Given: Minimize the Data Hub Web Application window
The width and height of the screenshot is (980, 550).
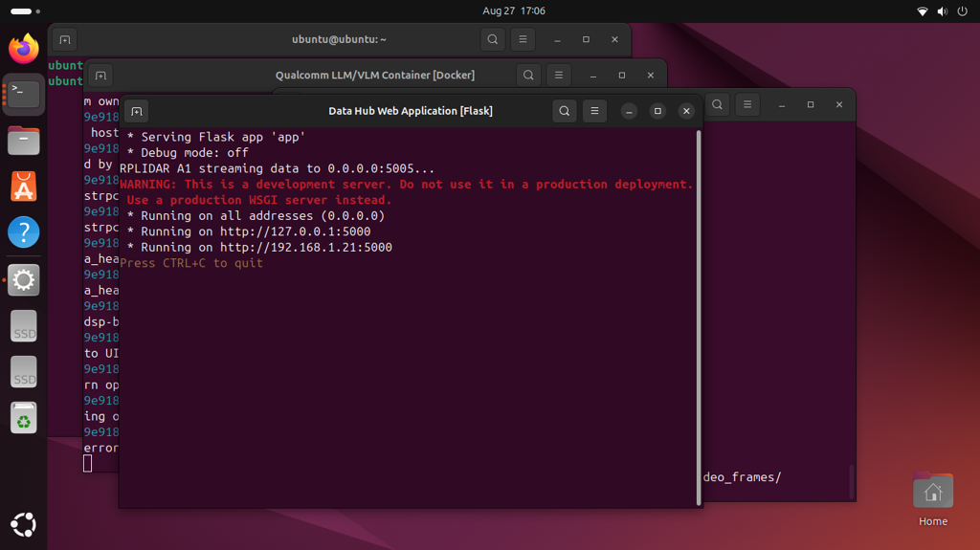Looking at the screenshot, I should pyautogui.click(x=630, y=111).
